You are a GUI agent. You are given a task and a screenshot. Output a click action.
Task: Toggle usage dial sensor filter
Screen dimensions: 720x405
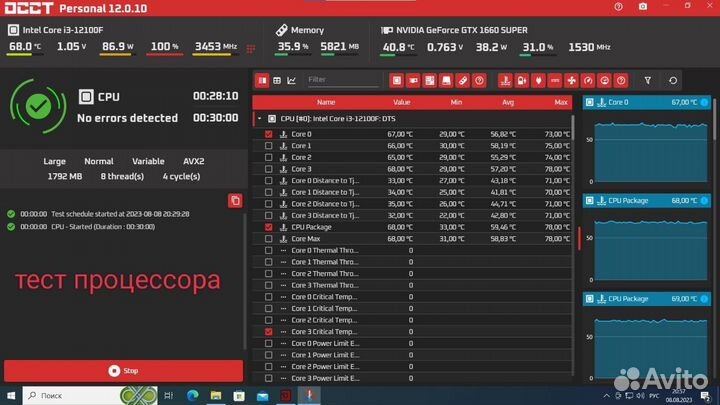click(605, 80)
